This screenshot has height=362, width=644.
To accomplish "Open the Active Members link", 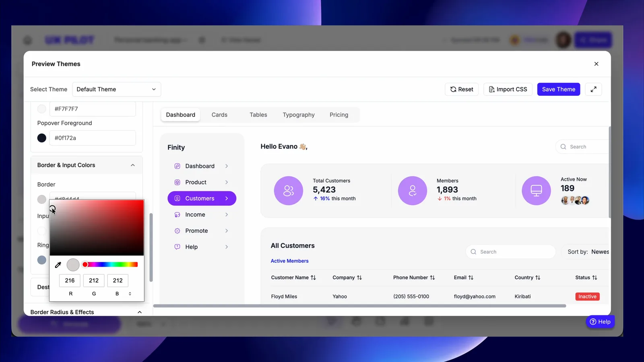I will point(289,261).
